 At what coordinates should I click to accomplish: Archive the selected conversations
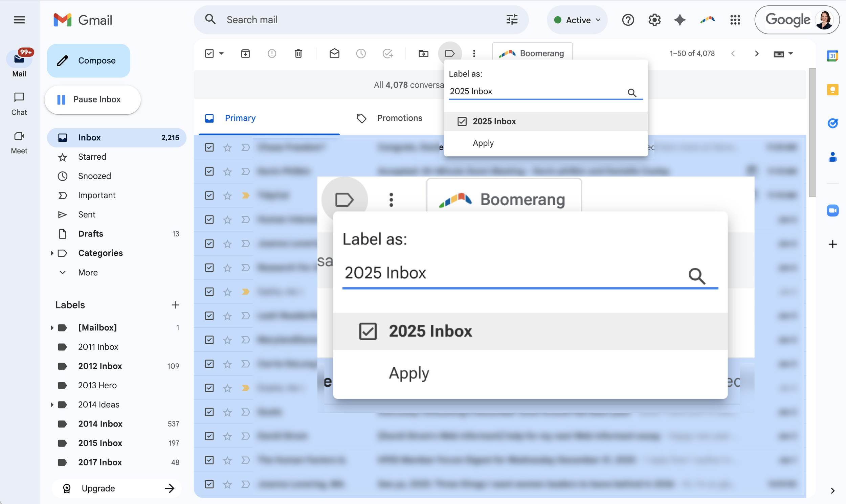[245, 53]
